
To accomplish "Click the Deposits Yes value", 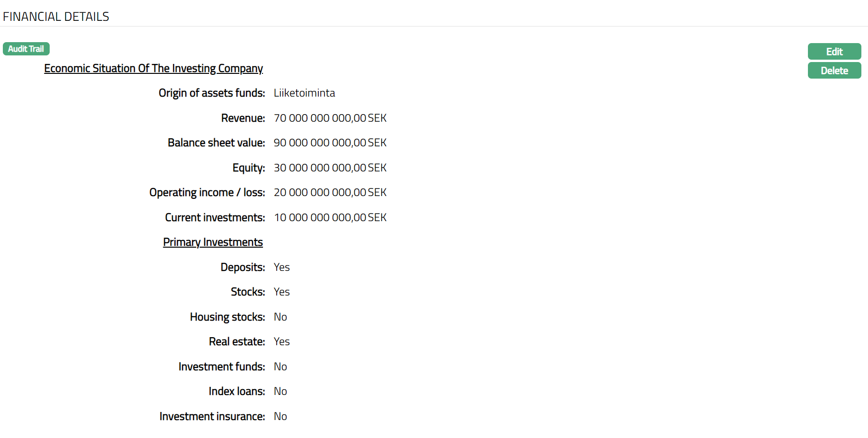I will pos(281,268).
